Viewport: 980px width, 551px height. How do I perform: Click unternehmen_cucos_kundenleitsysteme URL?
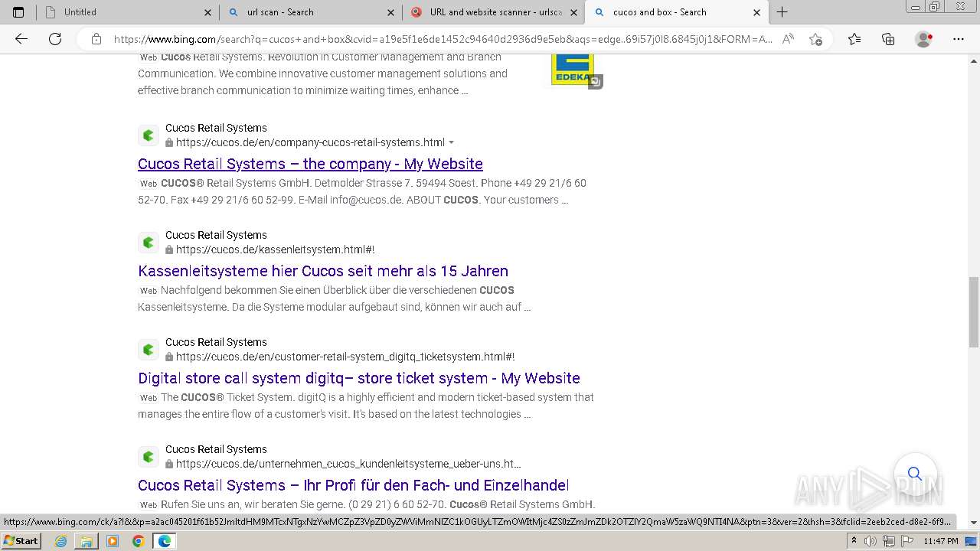[x=348, y=464]
